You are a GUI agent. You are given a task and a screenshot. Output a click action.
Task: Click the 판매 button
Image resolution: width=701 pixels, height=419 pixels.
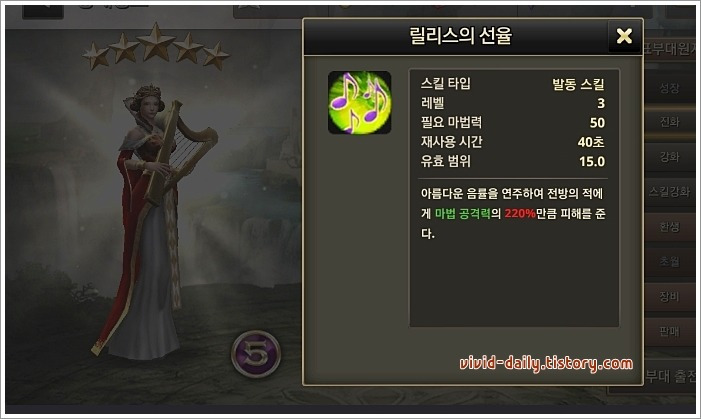pos(669,331)
